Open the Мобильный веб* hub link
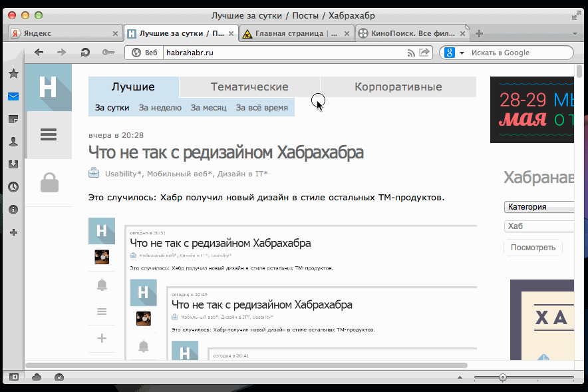Viewport: 588px width, 392px height. point(179,174)
